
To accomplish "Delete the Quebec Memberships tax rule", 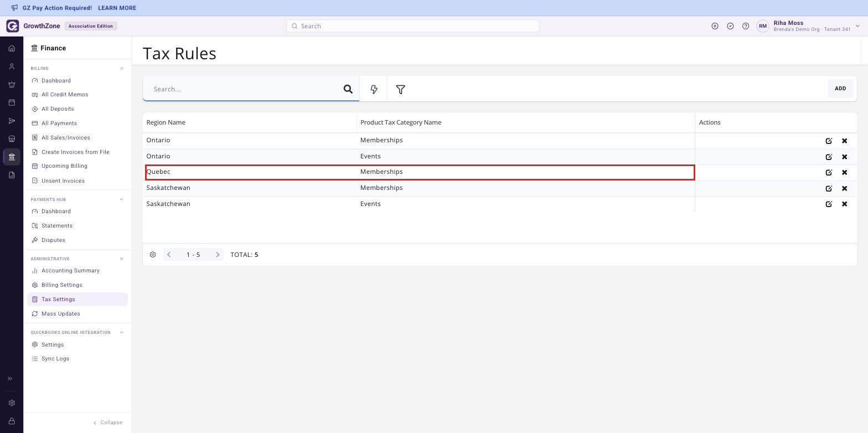I will click(x=844, y=172).
